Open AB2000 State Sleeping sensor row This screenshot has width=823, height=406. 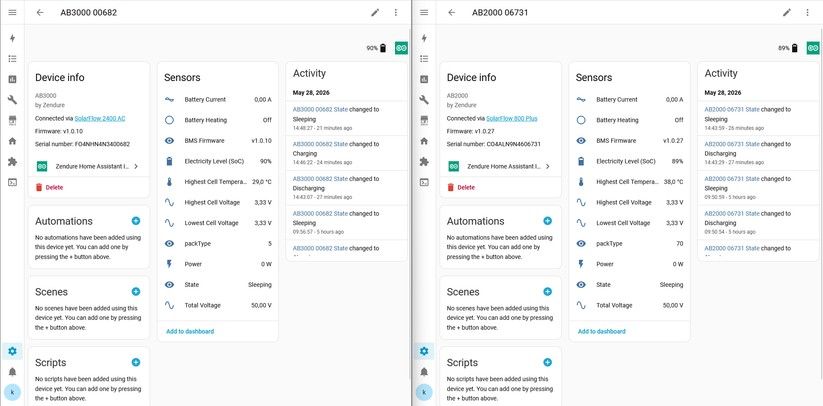click(x=629, y=285)
